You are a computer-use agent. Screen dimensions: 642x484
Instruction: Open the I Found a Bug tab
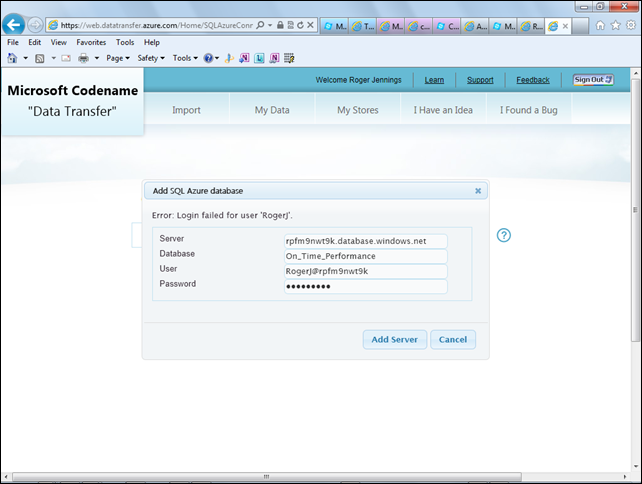click(528, 110)
